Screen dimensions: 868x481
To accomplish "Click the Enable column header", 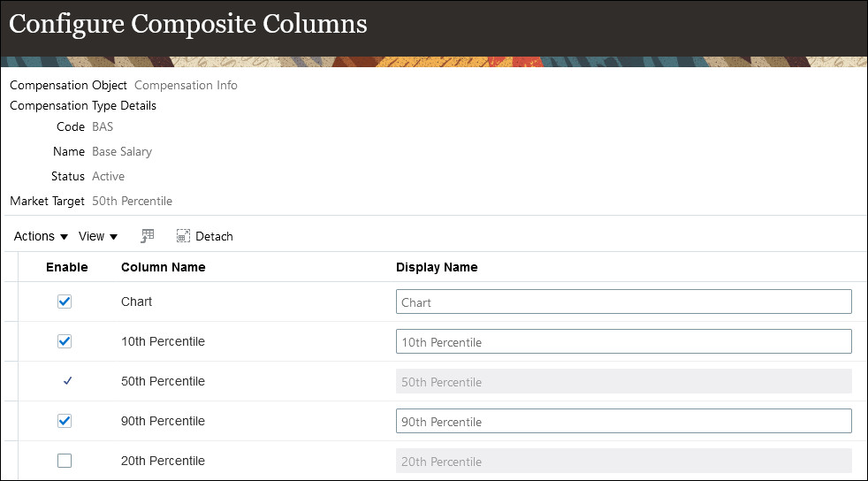I will point(67,267).
